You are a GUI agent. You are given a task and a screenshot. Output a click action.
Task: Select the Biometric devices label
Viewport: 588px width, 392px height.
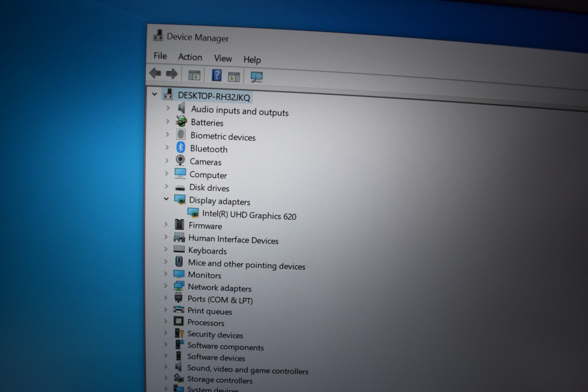point(223,136)
